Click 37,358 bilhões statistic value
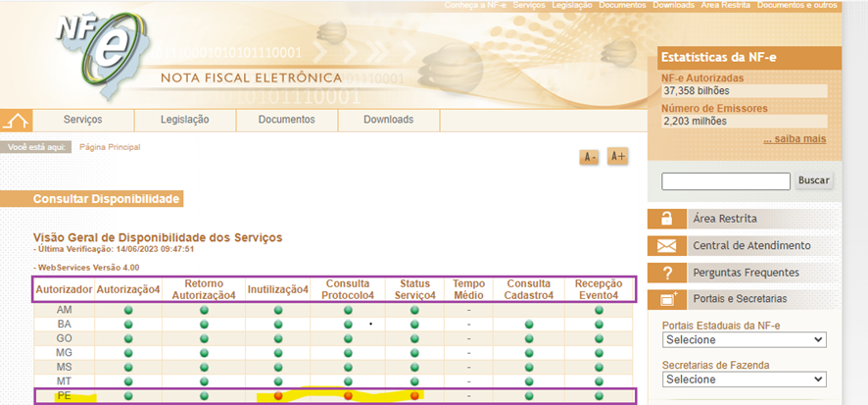868x405 pixels. point(697,91)
